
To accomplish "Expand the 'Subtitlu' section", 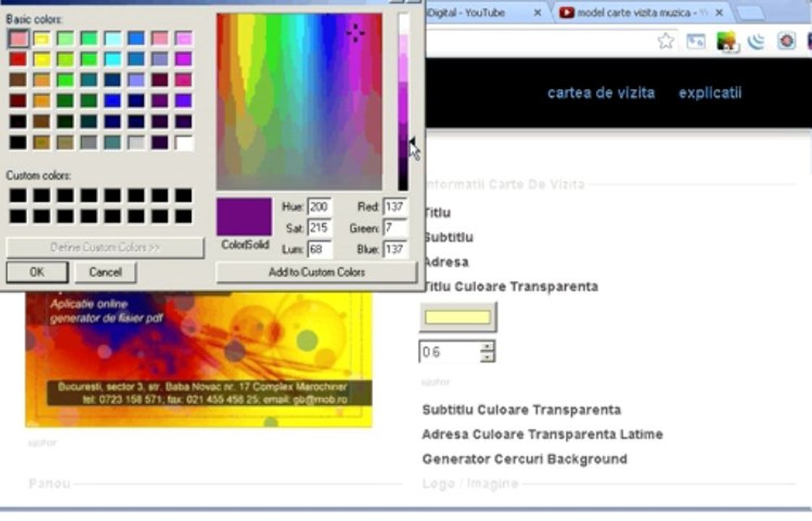I will point(448,237).
